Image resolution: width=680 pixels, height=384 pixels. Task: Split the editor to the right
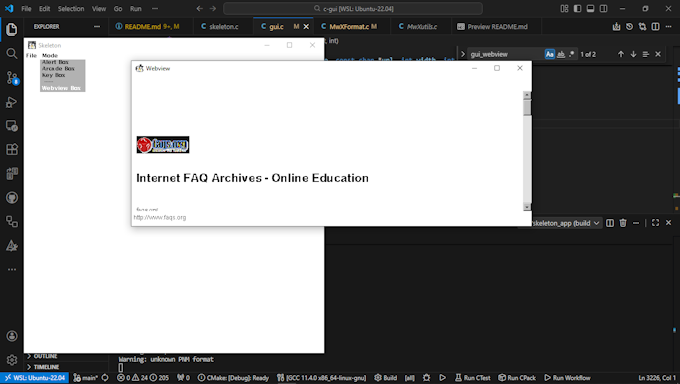tap(655, 26)
